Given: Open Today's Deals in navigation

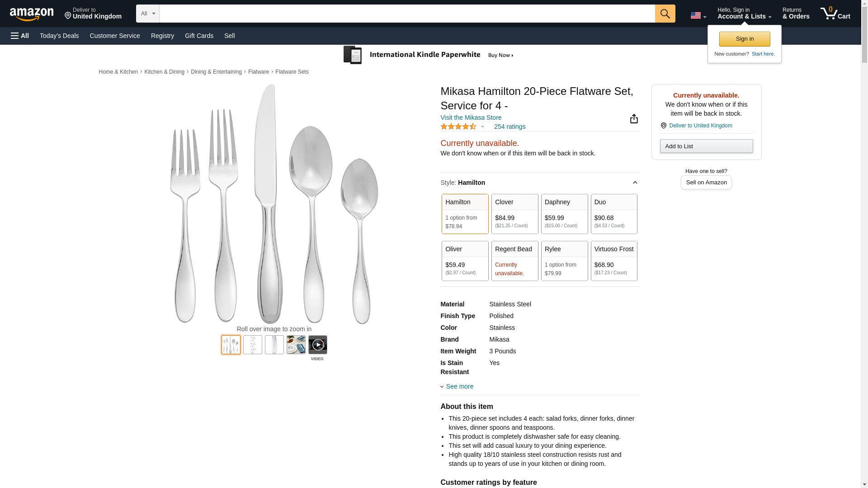Looking at the screenshot, I should pos(59,36).
